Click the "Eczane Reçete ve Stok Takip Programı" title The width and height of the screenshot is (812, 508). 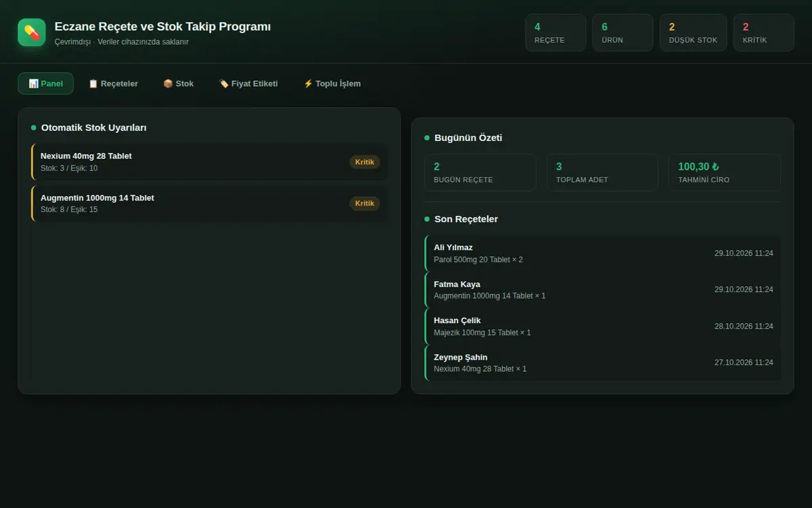[x=162, y=26]
